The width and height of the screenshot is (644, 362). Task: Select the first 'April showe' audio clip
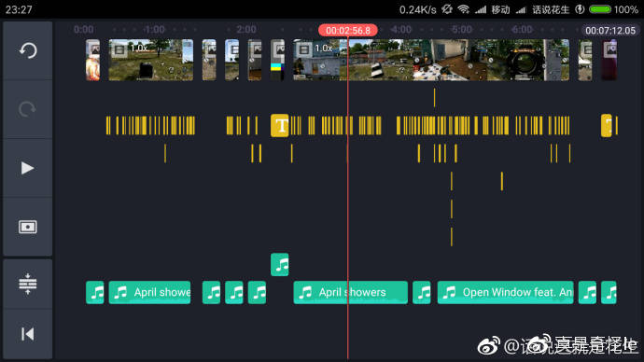[x=149, y=292]
